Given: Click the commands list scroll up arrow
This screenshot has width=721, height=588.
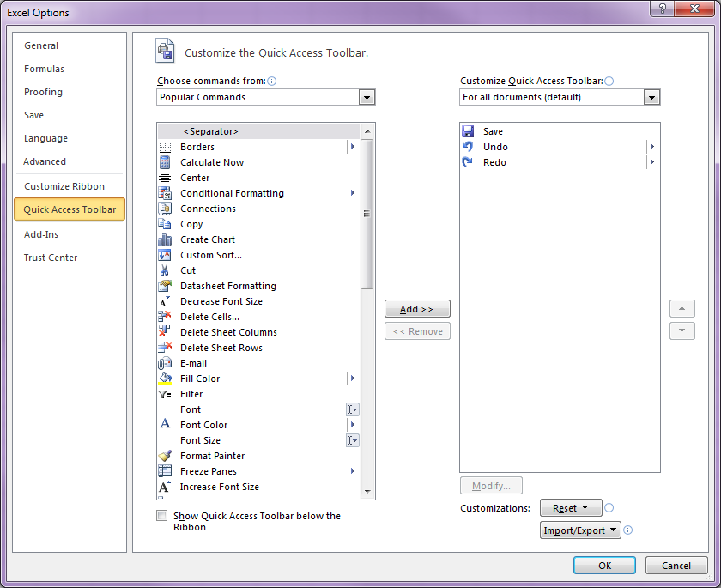Looking at the screenshot, I should tap(367, 131).
